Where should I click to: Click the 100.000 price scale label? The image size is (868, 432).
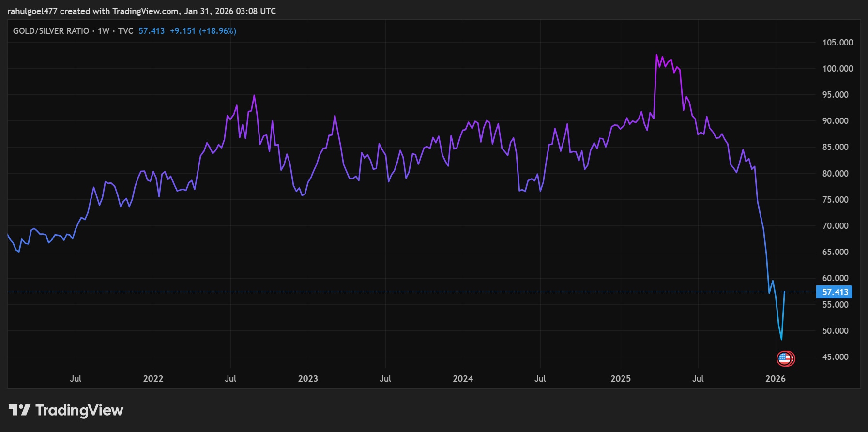coord(837,69)
